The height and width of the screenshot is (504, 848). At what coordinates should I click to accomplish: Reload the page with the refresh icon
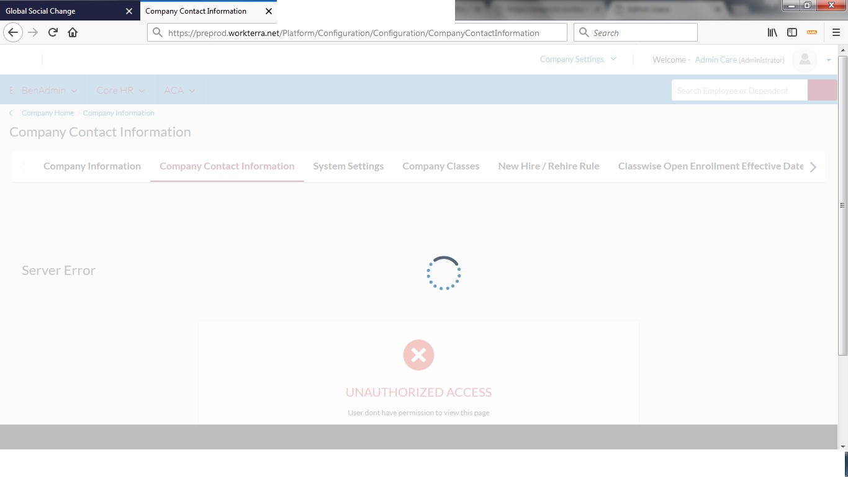click(x=53, y=32)
